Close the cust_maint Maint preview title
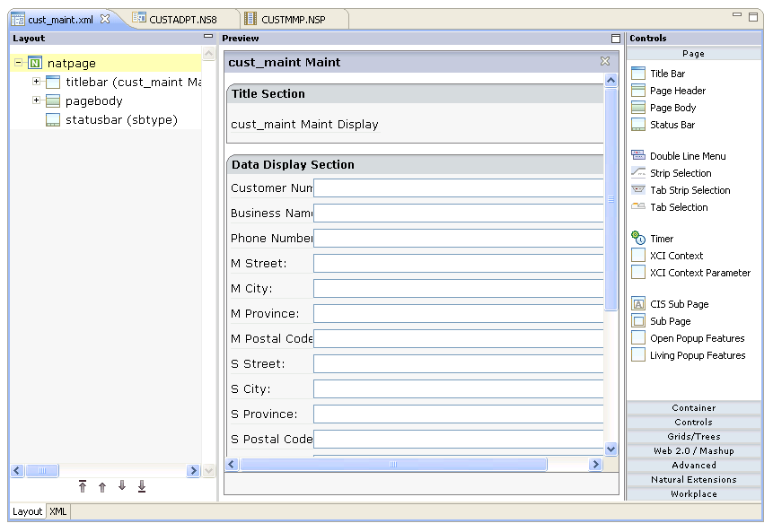 point(605,62)
